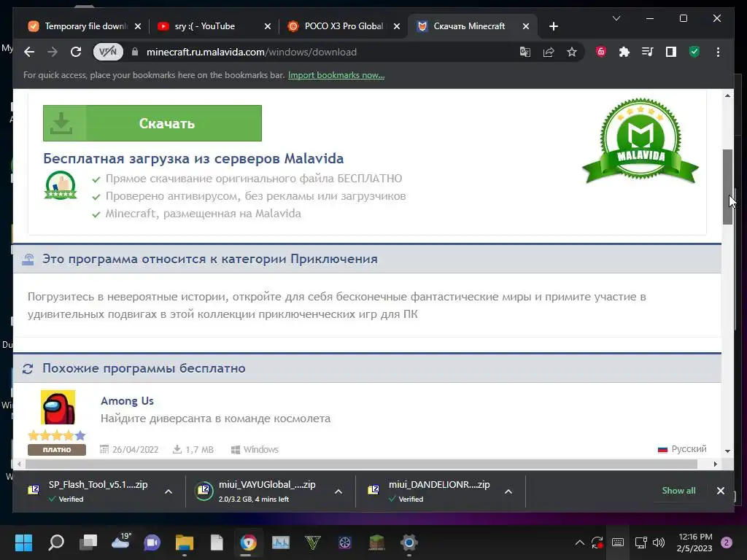Screen dimensions: 747x560
Task: Click the Chrome icon on taskbar
Action: pos(248,542)
